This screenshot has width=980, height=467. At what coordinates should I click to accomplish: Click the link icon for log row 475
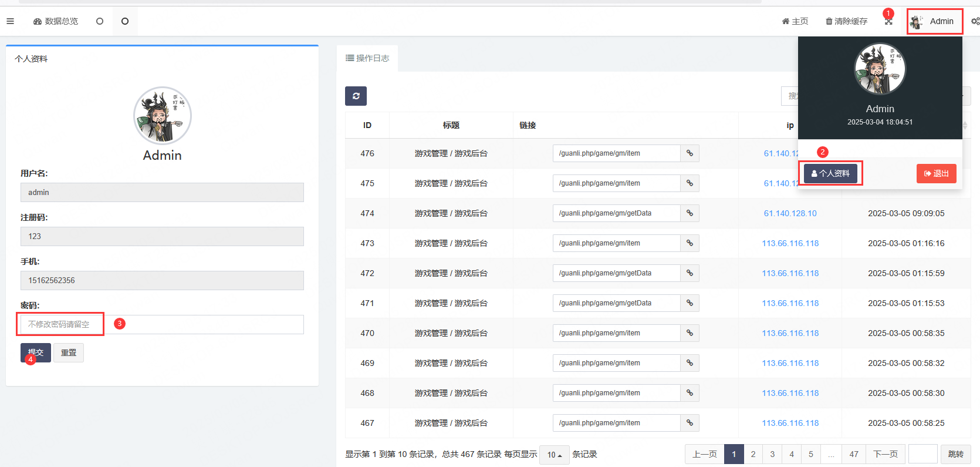(x=690, y=183)
